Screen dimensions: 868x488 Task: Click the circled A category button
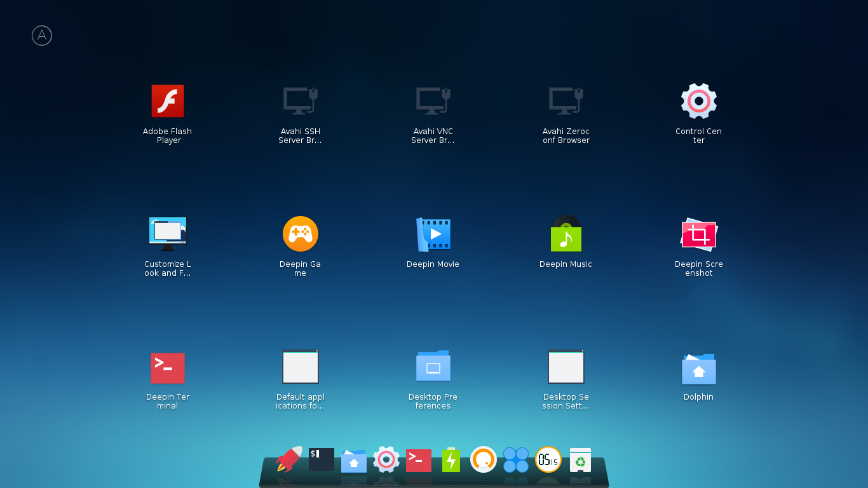pyautogui.click(x=42, y=36)
